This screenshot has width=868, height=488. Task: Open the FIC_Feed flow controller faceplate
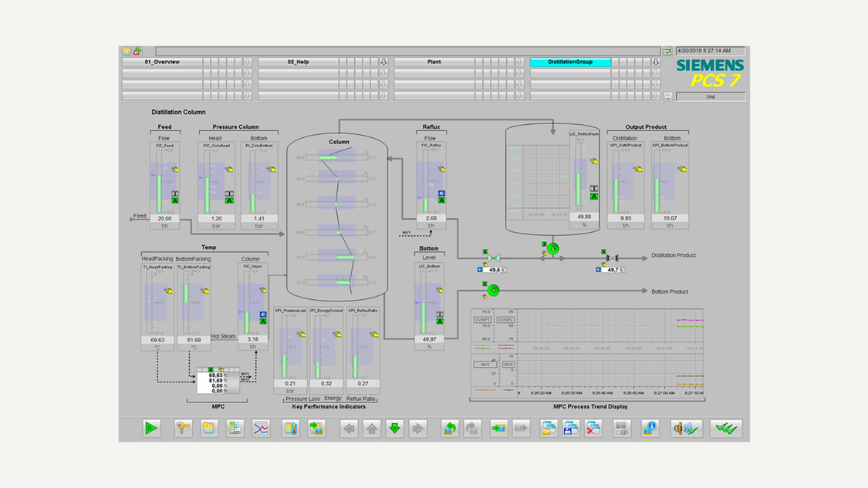pos(164,145)
